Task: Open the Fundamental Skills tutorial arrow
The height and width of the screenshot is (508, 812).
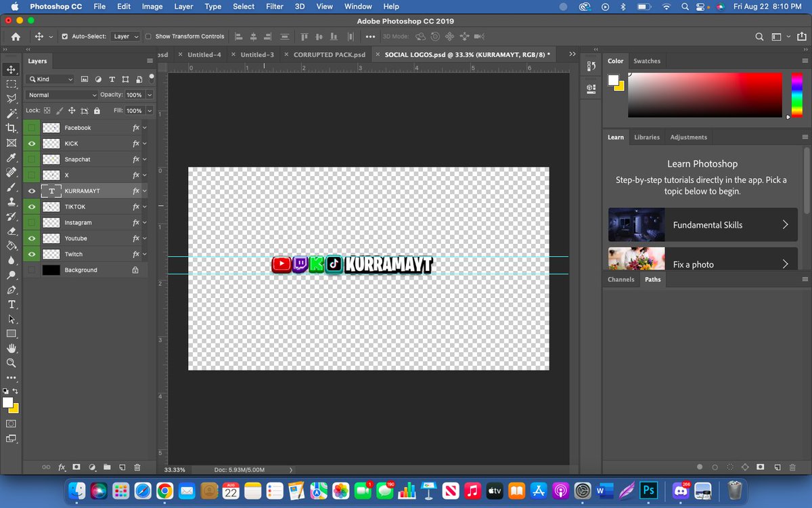Action: [785, 225]
